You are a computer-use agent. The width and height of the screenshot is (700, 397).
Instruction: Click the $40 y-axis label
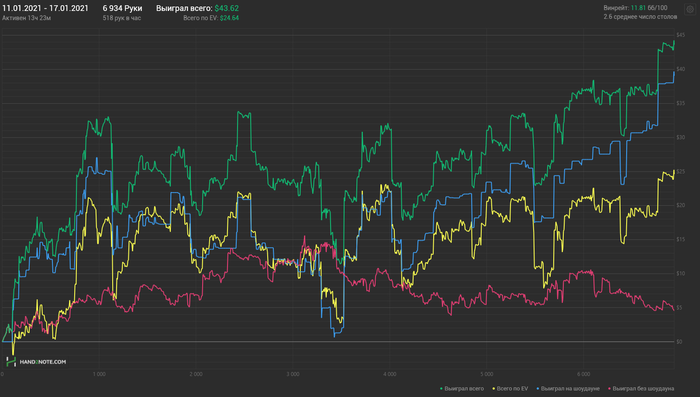click(x=680, y=69)
